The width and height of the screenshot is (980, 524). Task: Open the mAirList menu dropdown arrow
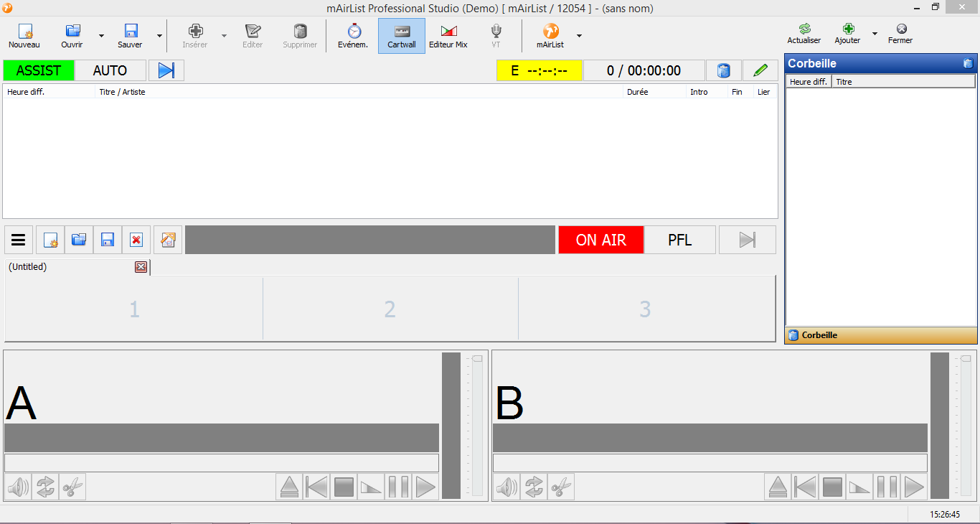tap(579, 35)
